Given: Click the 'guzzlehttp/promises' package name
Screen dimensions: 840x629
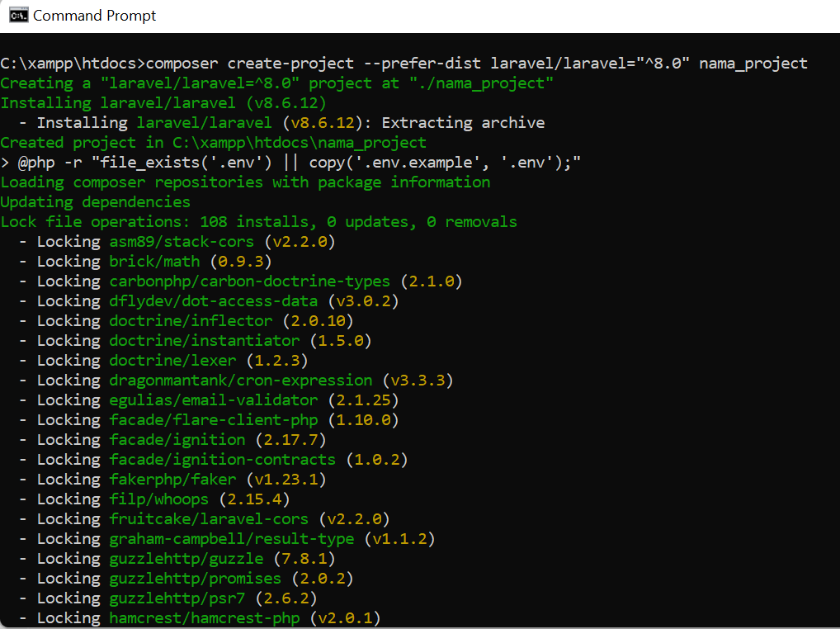Looking at the screenshot, I should coord(195,579).
